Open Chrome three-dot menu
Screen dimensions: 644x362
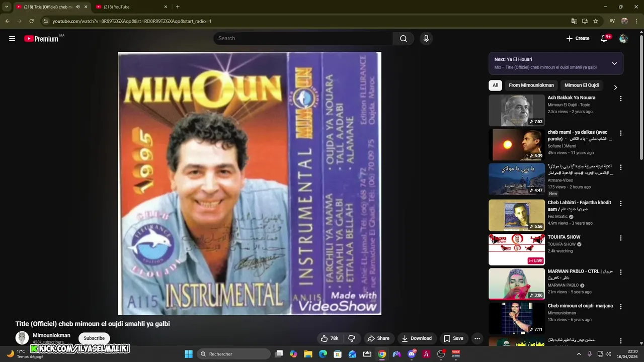[x=636, y=21]
